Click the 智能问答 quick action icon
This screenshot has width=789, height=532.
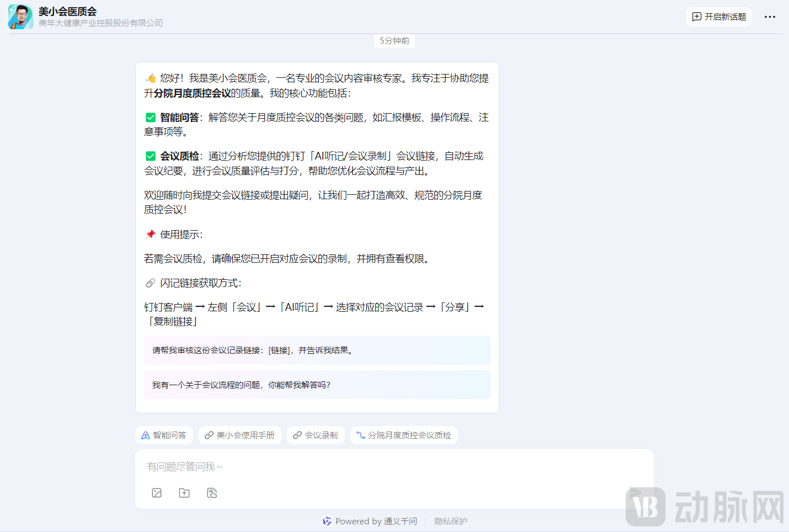point(145,435)
